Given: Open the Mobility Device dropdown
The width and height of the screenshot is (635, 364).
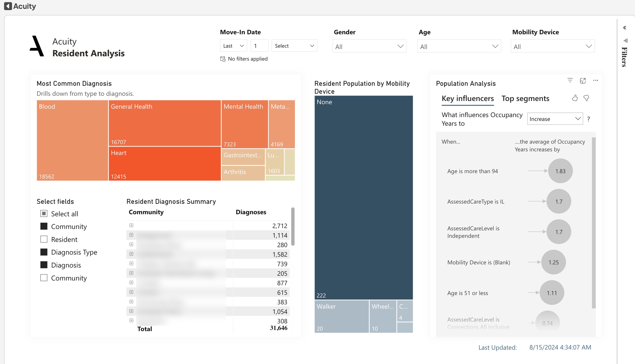Looking at the screenshot, I should coord(552,47).
